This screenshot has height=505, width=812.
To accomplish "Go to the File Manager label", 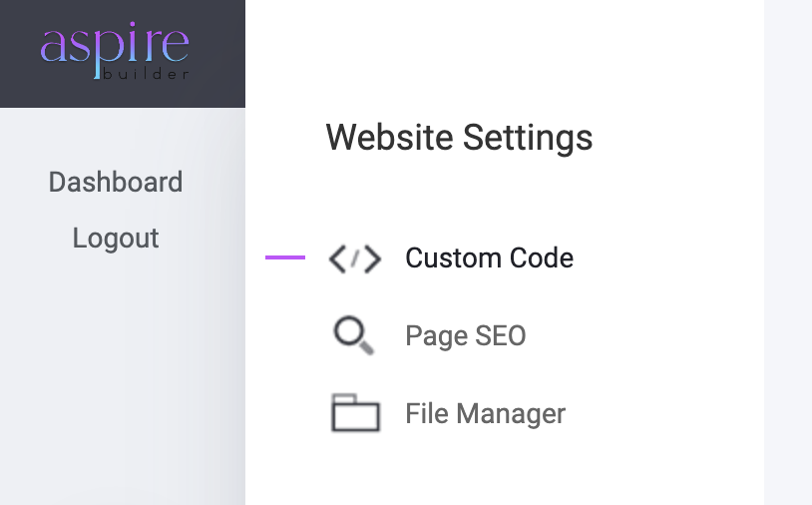I will tap(485, 413).
